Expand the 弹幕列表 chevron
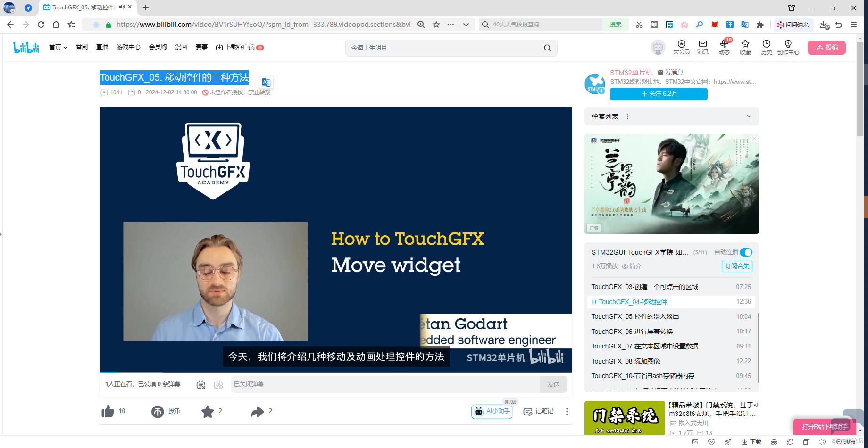The width and height of the screenshot is (868, 448). [x=749, y=116]
